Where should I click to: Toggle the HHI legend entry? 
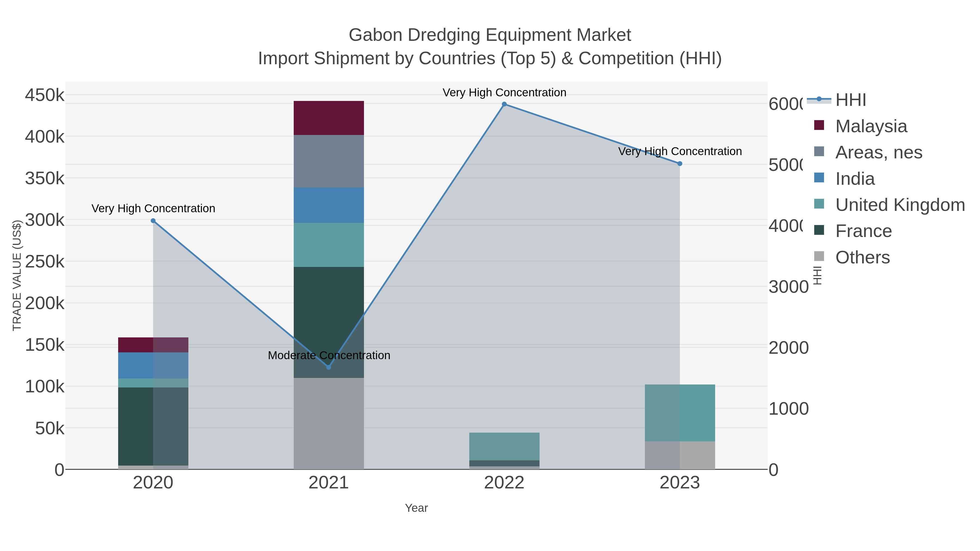pos(837,100)
